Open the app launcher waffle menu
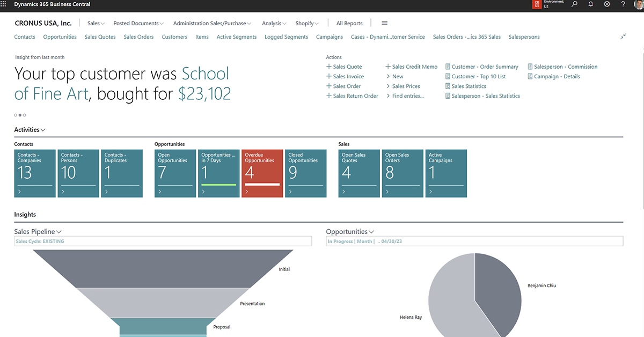Screen dimensions: 644x337 tap(4, 4)
